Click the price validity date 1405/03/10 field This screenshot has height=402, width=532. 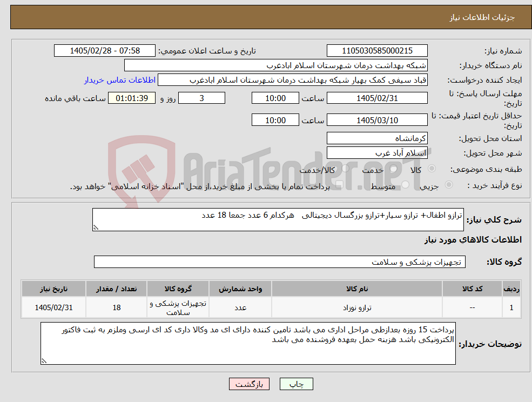pos(377,120)
